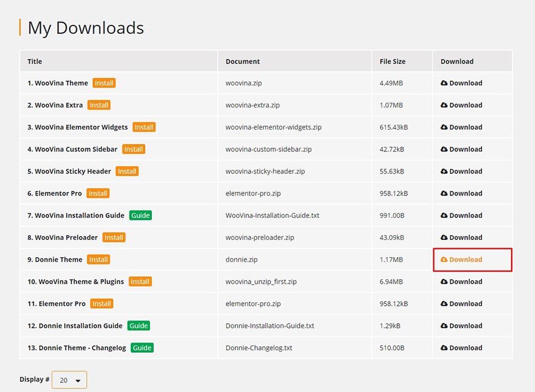535x392 pixels.
Task: Click Install badge beside 11. Elementor Pro
Action: pos(102,304)
